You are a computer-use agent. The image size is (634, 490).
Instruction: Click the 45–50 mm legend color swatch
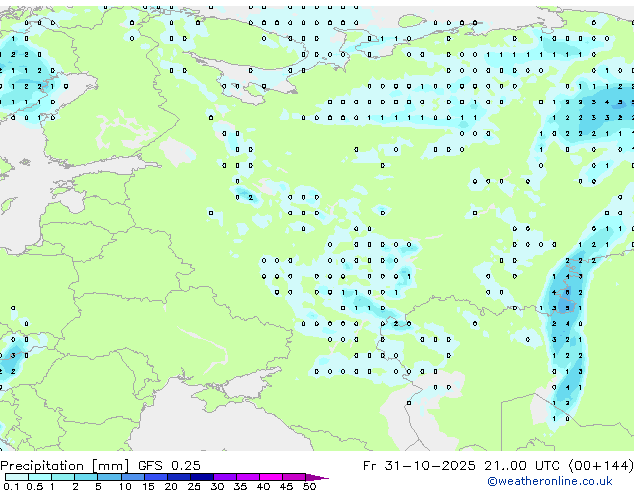tap(294, 477)
